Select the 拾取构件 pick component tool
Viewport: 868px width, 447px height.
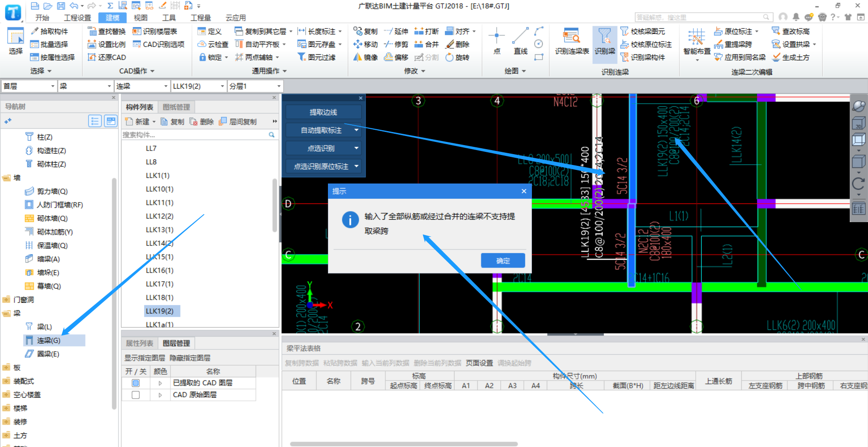[x=49, y=31]
